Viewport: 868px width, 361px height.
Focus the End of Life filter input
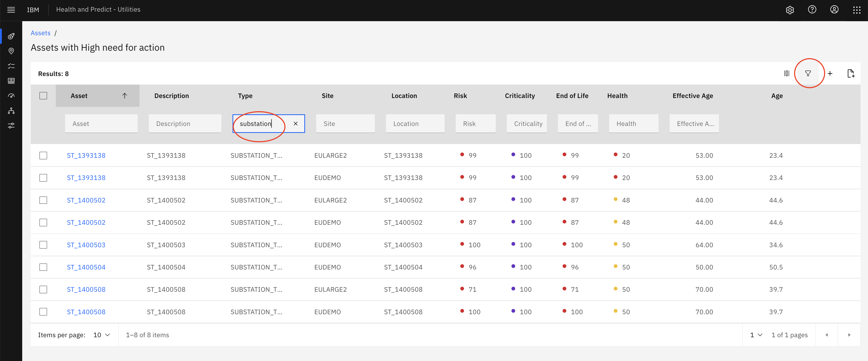[x=578, y=124]
